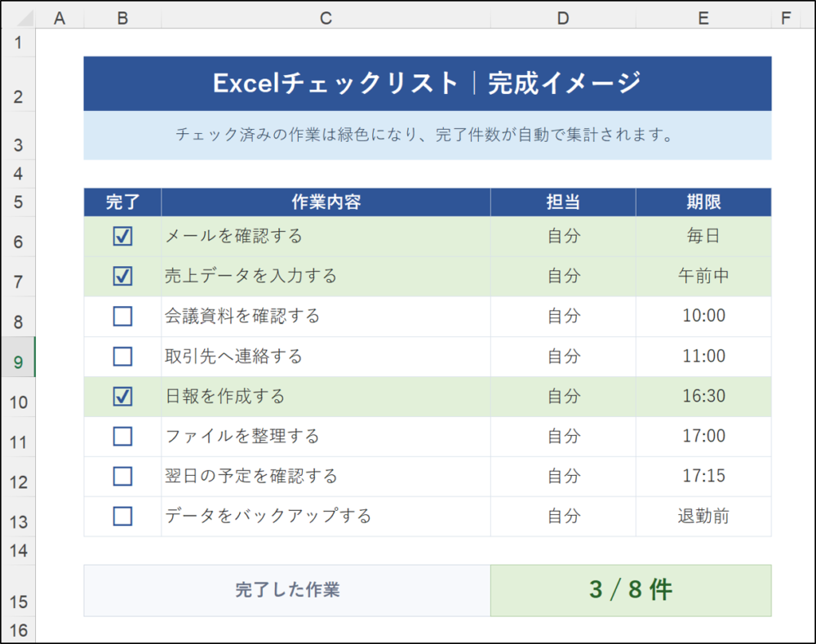
Task: Check the データをバックアップする checkbox
Action: [123, 517]
